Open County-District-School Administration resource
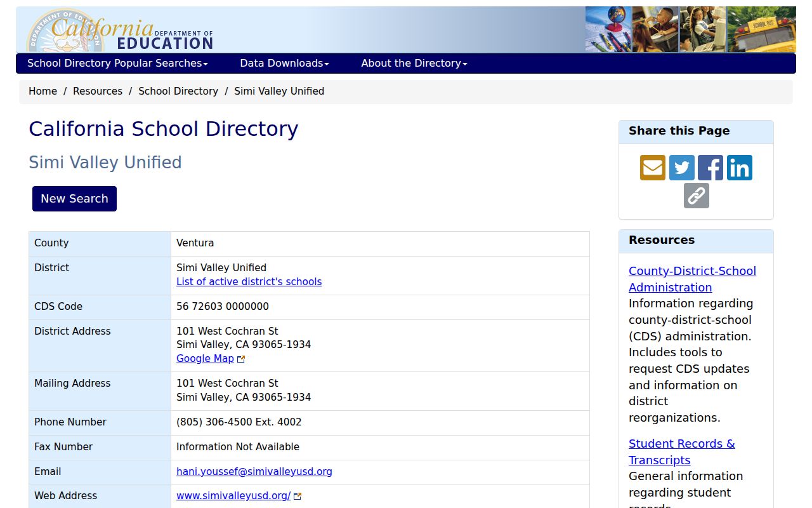The width and height of the screenshot is (812, 508). click(692, 279)
